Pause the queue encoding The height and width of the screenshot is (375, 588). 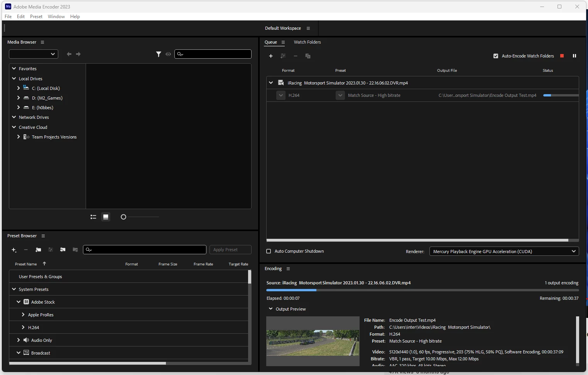click(x=574, y=56)
